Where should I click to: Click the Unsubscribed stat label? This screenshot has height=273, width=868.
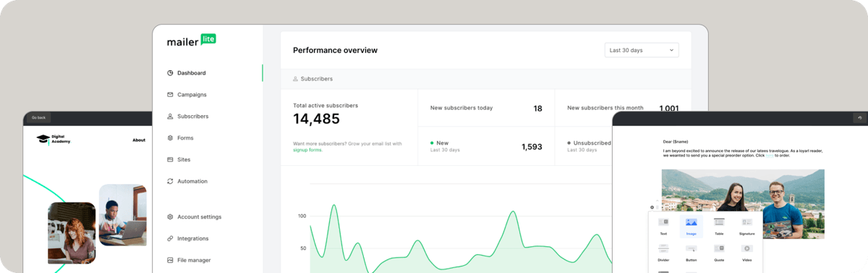click(x=592, y=143)
